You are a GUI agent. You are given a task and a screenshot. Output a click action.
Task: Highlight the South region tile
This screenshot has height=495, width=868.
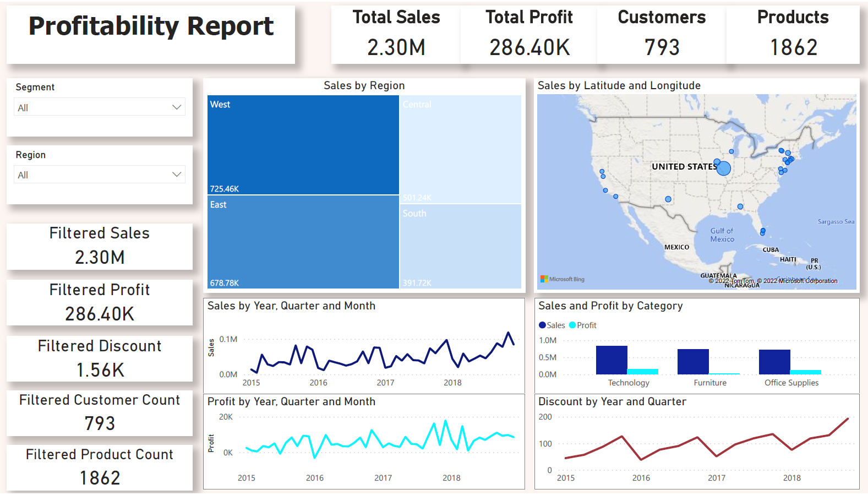tap(461, 246)
